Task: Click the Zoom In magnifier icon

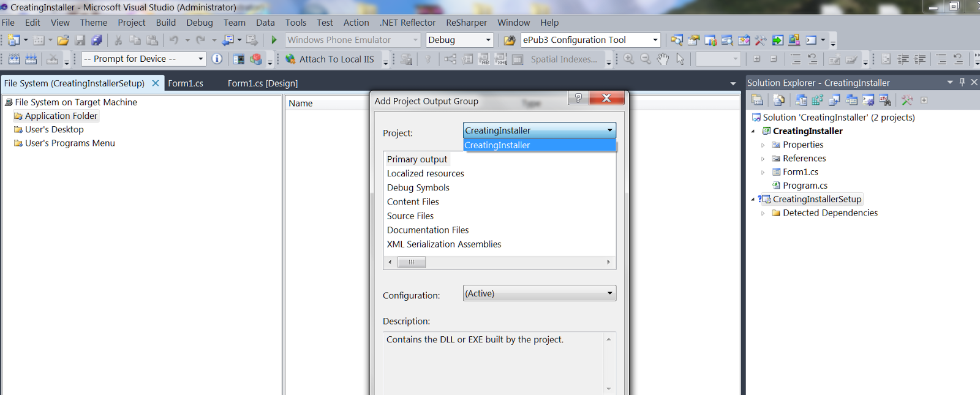Action: click(x=628, y=59)
